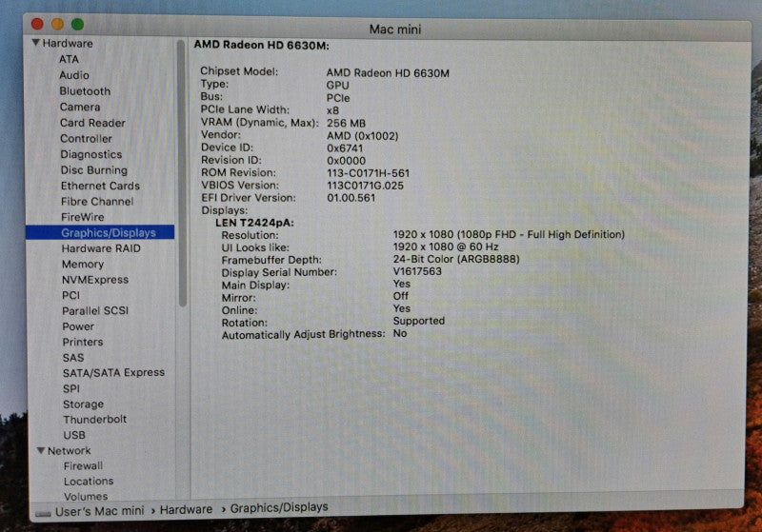Select Firewall under Network

[83, 466]
